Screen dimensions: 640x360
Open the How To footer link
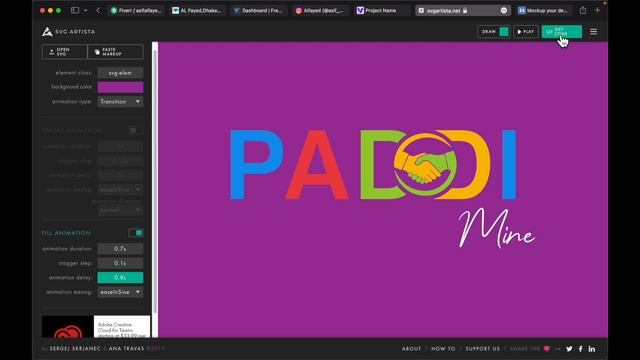(x=443, y=349)
